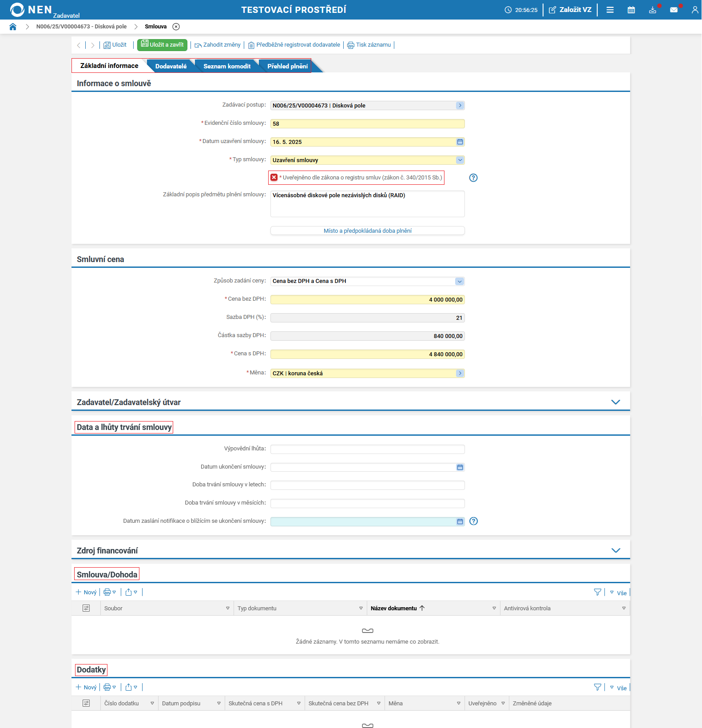Open Způsob zadání ceny dropdown
The width and height of the screenshot is (702, 728).
click(460, 281)
